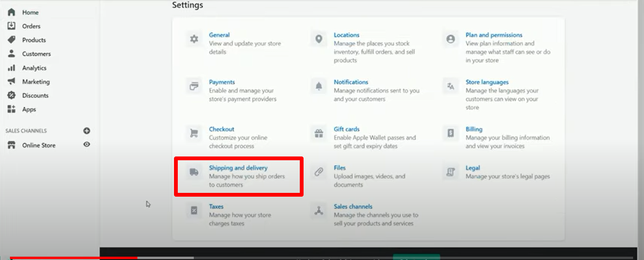Open Shipping and delivery link
The image size is (644, 260).
pyautogui.click(x=238, y=168)
